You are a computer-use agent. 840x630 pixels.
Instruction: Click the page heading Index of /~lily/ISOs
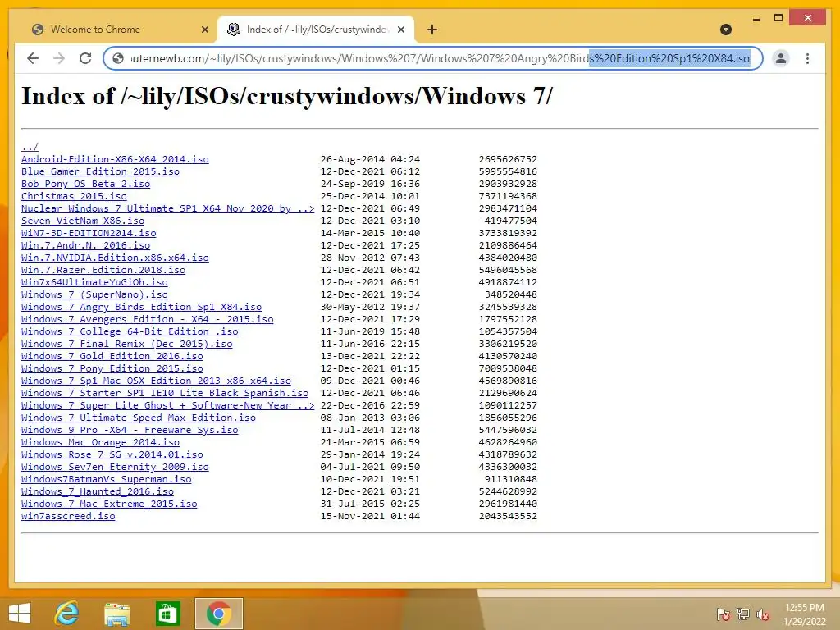click(x=286, y=97)
